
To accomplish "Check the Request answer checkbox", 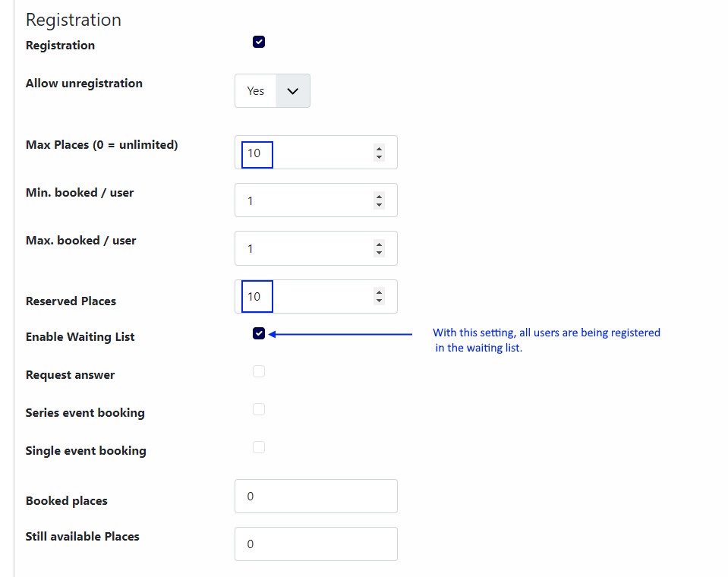I will pos(259,371).
